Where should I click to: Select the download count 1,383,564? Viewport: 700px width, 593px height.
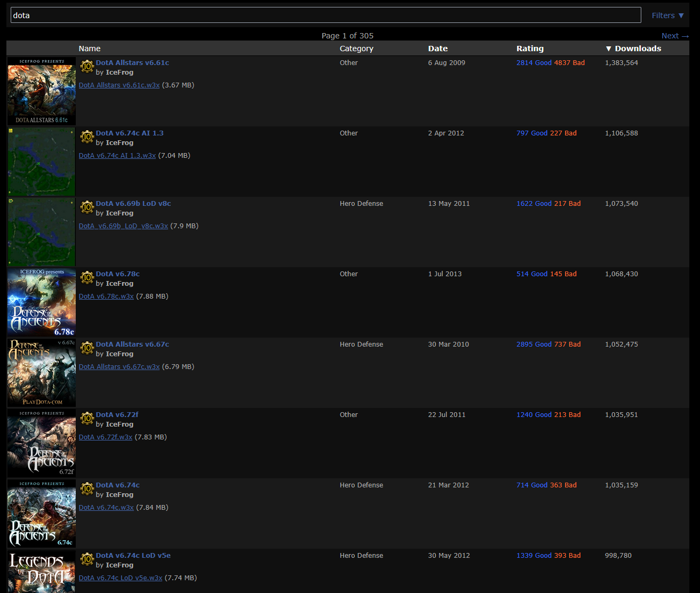622,62
